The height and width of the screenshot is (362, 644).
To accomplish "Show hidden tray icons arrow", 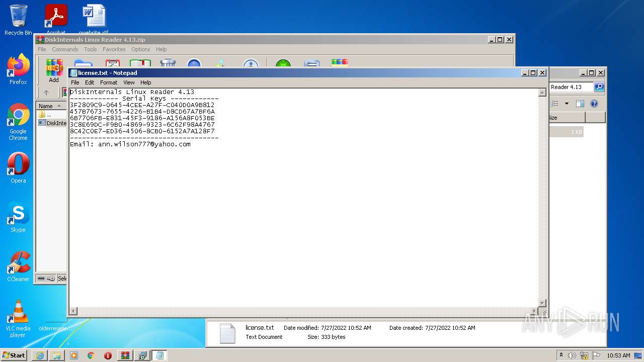I will (561, 355).
